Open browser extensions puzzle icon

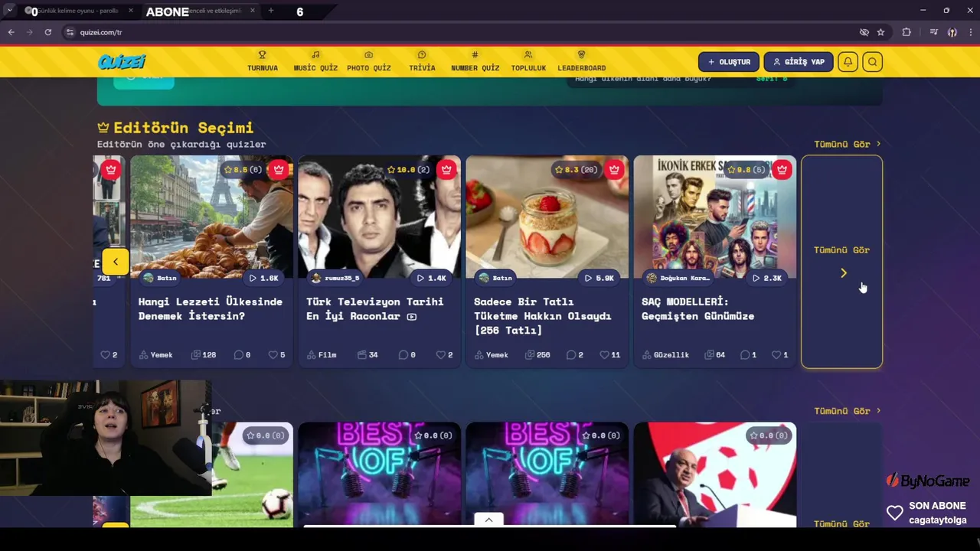906,32
